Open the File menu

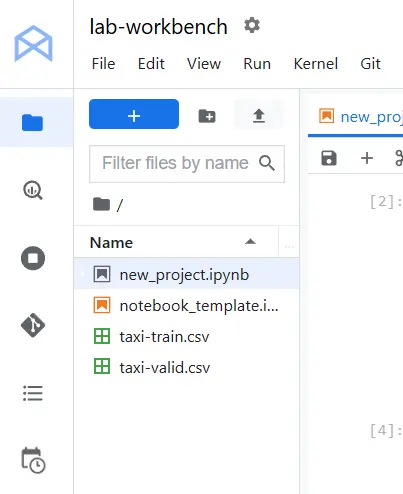(103, 63)
